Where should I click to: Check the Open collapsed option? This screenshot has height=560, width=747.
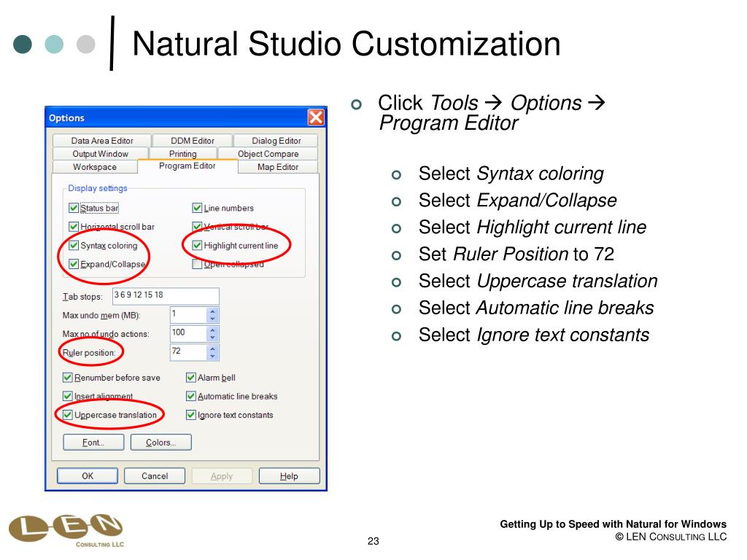click(197, 264)
